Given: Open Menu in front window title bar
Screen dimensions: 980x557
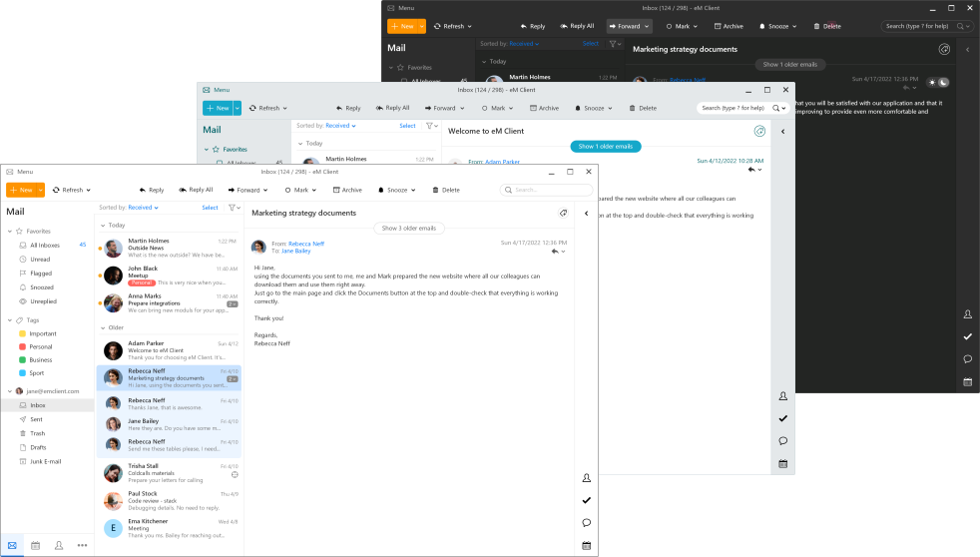Looking at the screenshot, I should coord(20,172).
